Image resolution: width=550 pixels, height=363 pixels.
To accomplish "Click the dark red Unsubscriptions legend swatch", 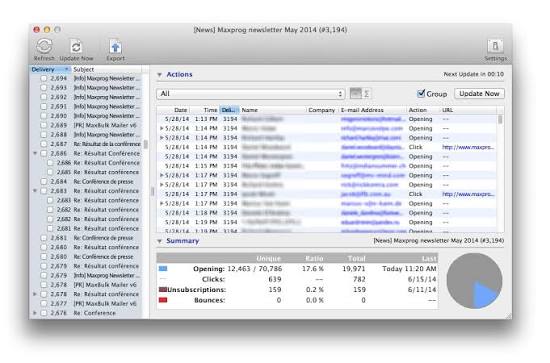I will click(x=163, y=290).
